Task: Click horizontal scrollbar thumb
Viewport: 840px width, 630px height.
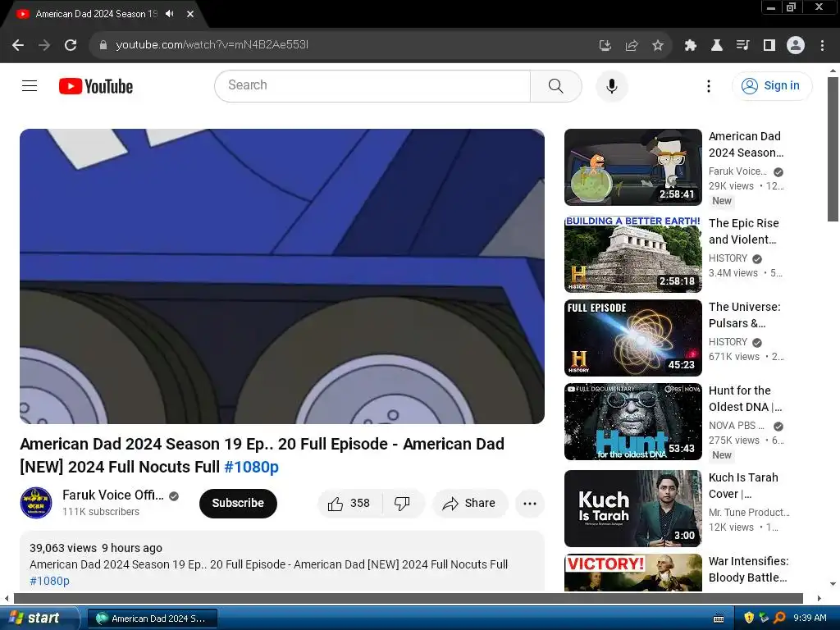Action: tap(409, 598)
